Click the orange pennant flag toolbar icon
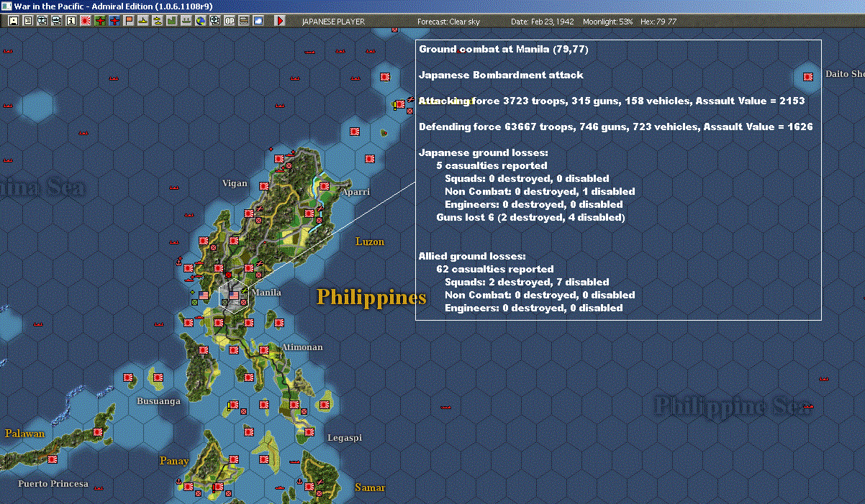The image size is (865, 504). pos(129,21)
